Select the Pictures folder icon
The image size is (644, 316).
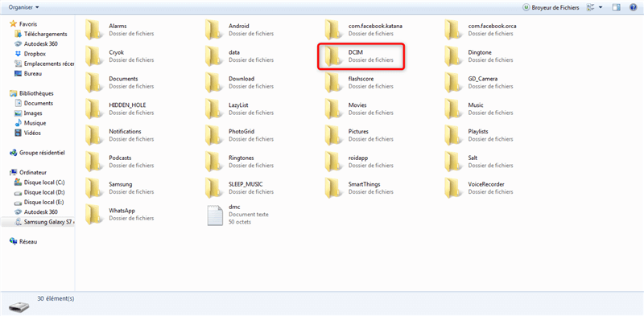(x=333, y=135)
